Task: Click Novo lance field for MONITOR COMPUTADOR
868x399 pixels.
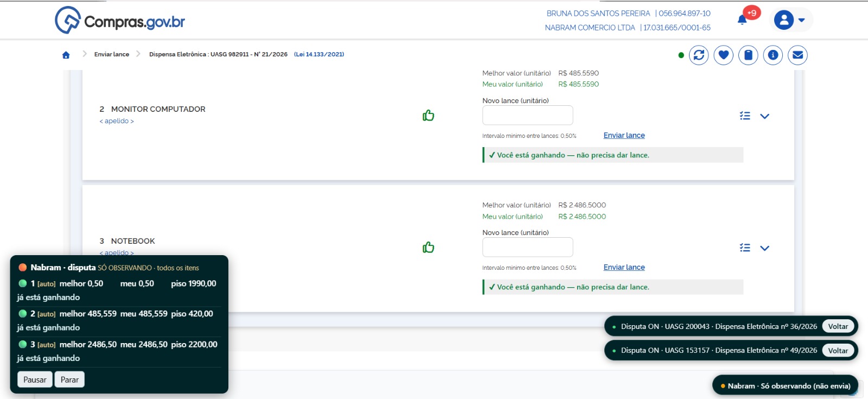Action: [528, 115]
